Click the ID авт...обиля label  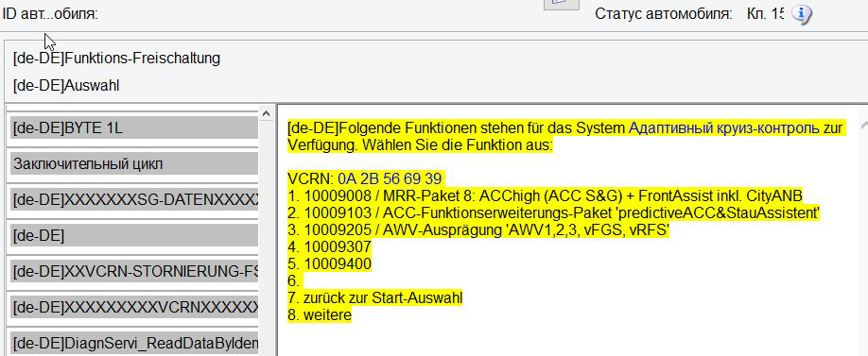tap(50, 14)
